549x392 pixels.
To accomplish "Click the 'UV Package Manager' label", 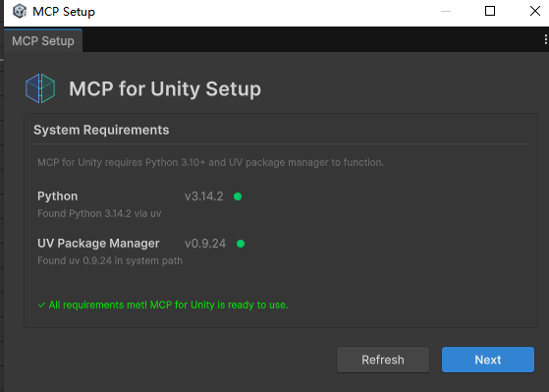I will (x=98, y=243).
